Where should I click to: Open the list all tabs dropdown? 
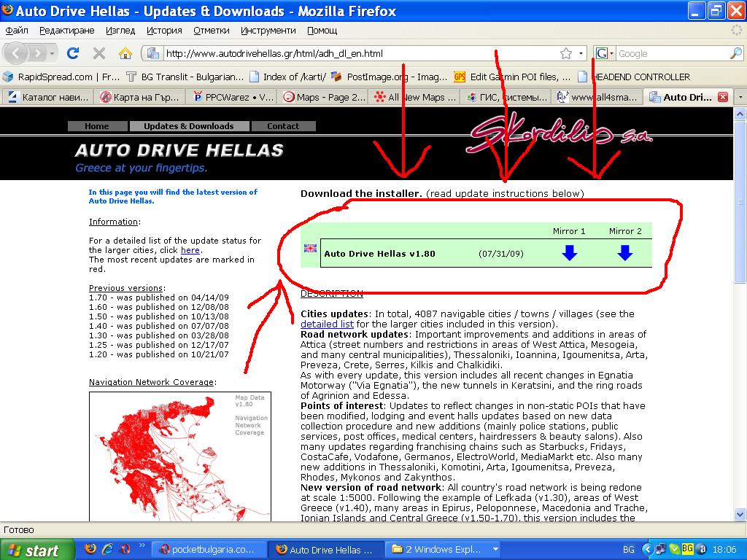click(x=740, y=97)
